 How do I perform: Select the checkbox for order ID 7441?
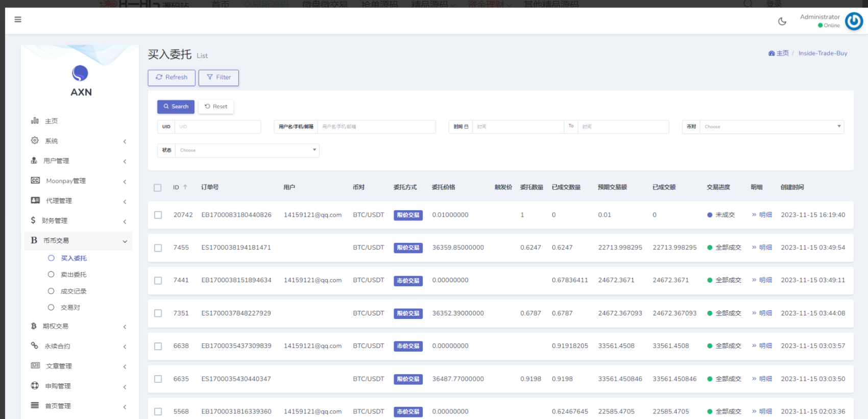click(158, 281)
